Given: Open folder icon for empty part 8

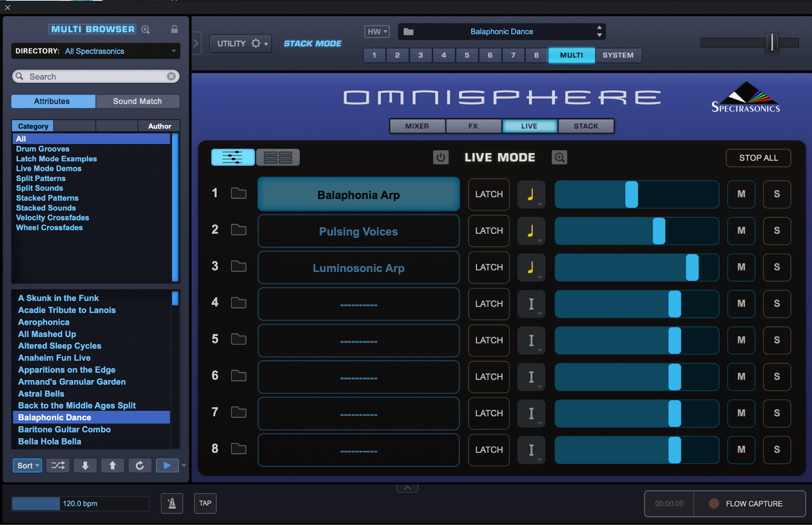Looking at the screenshot, I should click(x=239, y=449).
